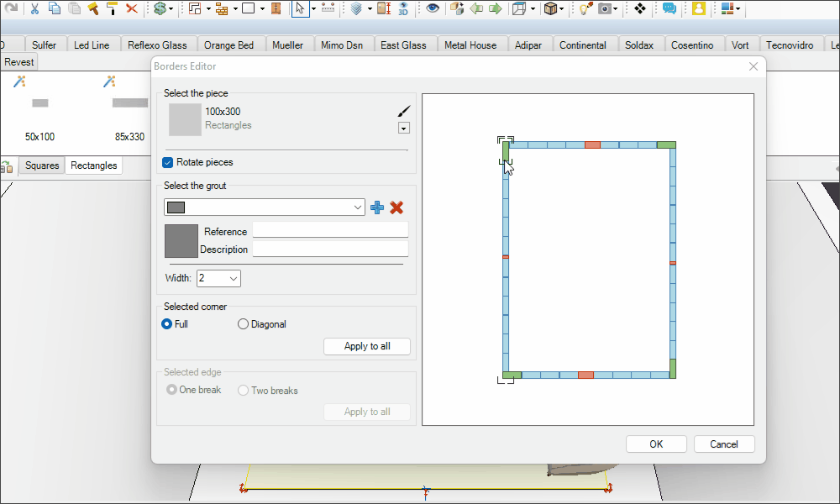Click the paintbrush icon beside 100x300 piece
The width and height of the screenshot is (840, 504).
pos(404,111)
